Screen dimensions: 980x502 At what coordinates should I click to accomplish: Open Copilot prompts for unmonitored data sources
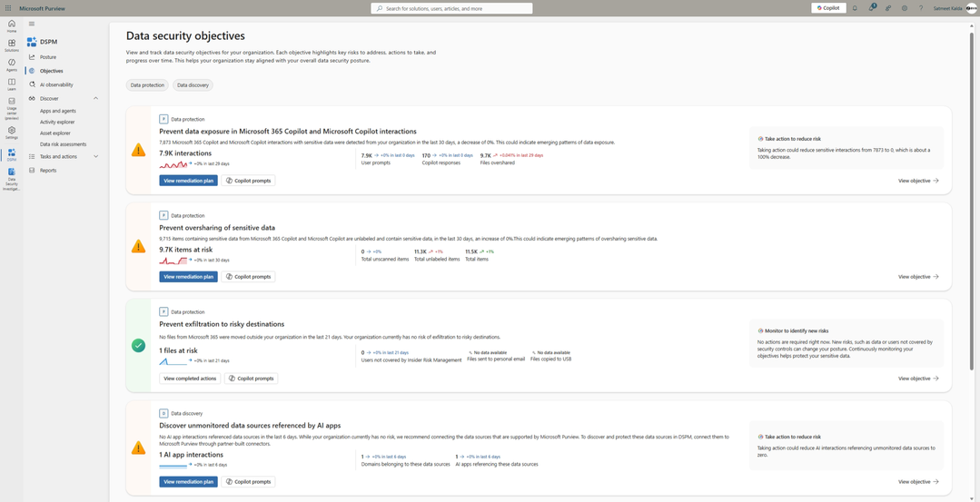click(x=248, y=482)
